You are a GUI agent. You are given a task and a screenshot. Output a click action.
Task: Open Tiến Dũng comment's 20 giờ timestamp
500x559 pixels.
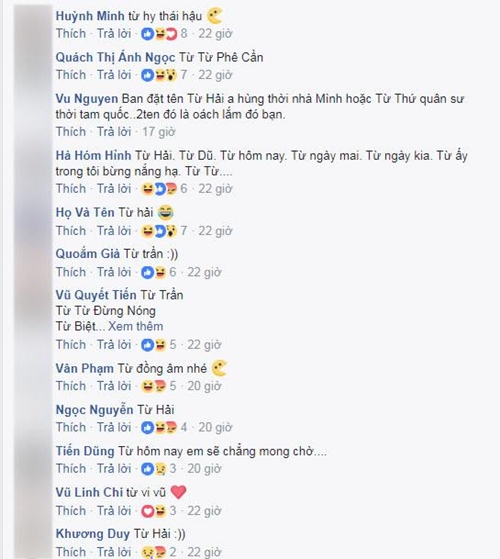[x=205, y=468]
